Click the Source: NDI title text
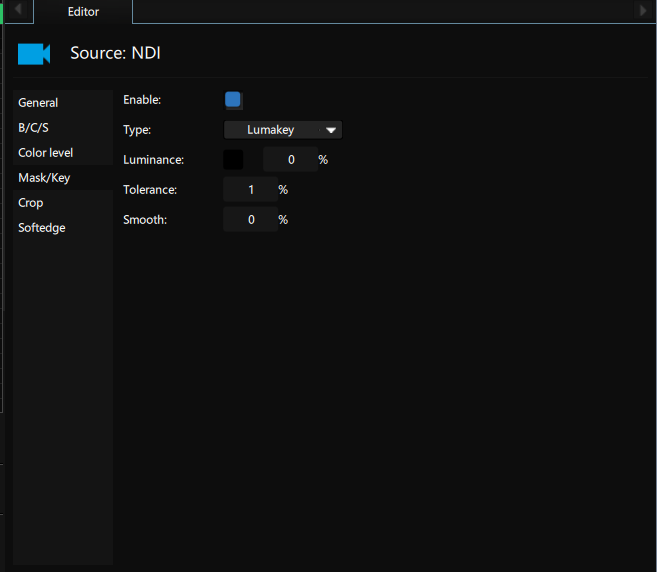 [115, 53]
